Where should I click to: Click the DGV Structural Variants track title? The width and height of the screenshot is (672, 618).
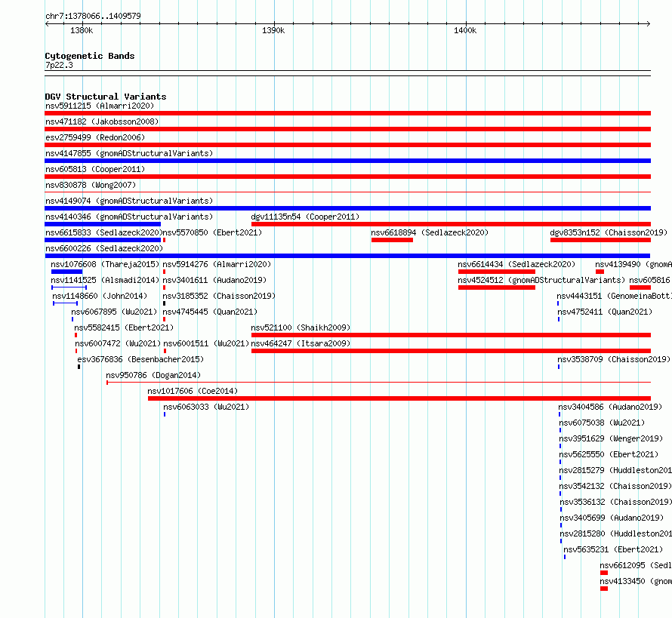pyautogui.click(x=106, y=97)
